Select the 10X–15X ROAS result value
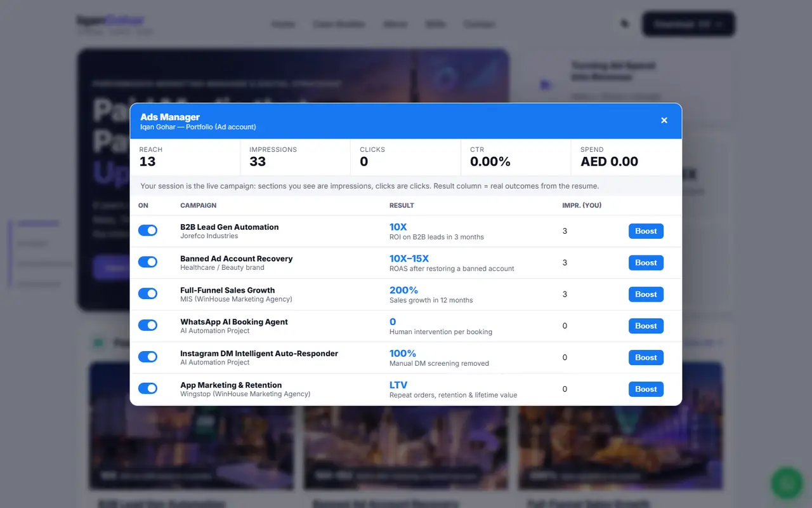The width and height of the screenshot is (812, 508). [409, 258]
